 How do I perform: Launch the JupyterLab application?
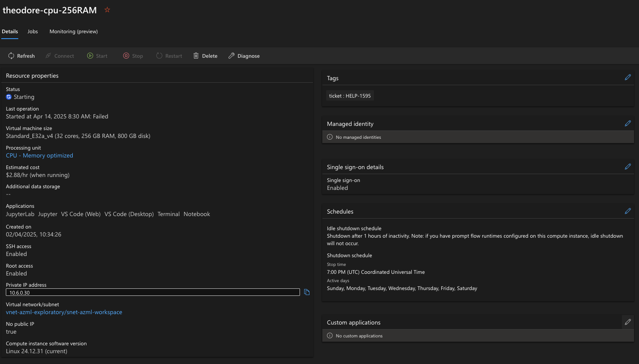20,214
